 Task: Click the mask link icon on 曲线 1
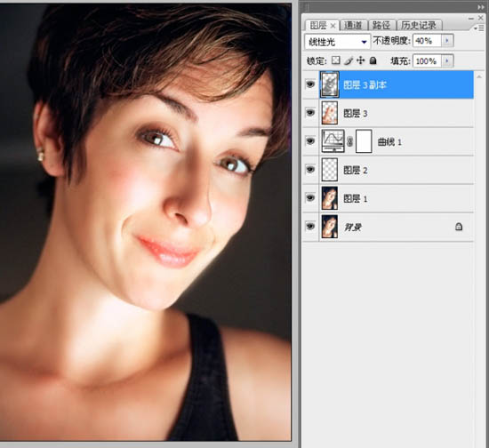[x=350, y=142]
